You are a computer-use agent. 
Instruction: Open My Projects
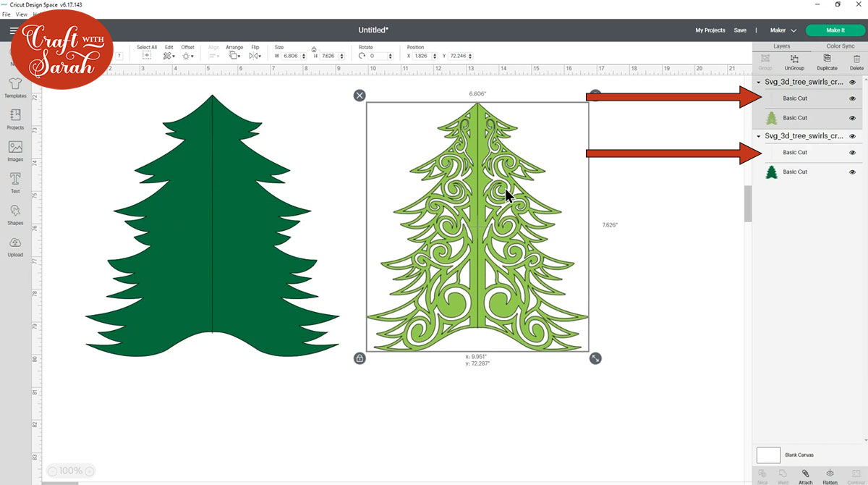coord(710,30)
